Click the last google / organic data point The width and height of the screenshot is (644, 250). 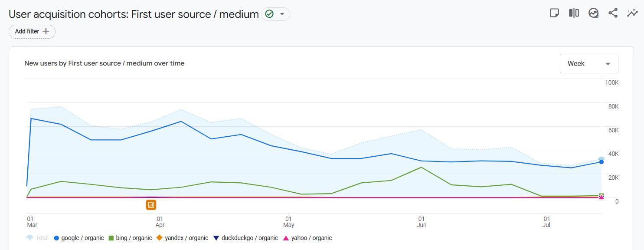(602, 162)
